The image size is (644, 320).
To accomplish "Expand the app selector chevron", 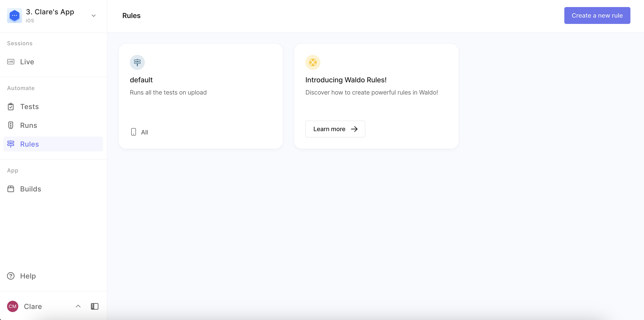I will tap(94, 15).
